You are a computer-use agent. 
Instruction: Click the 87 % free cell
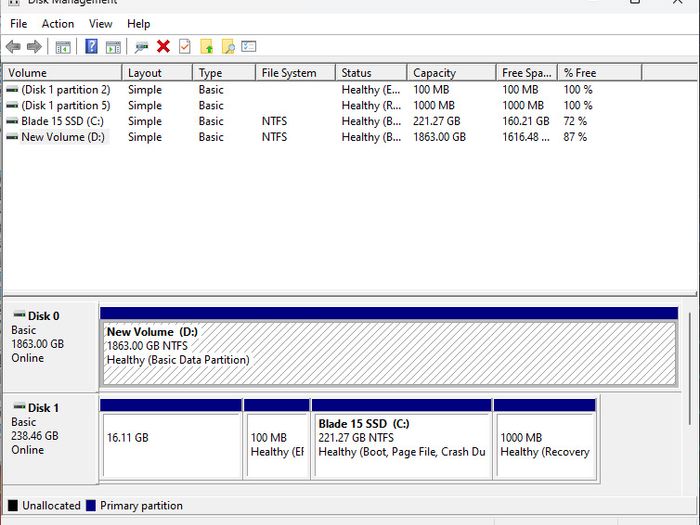tap(575, 137)
